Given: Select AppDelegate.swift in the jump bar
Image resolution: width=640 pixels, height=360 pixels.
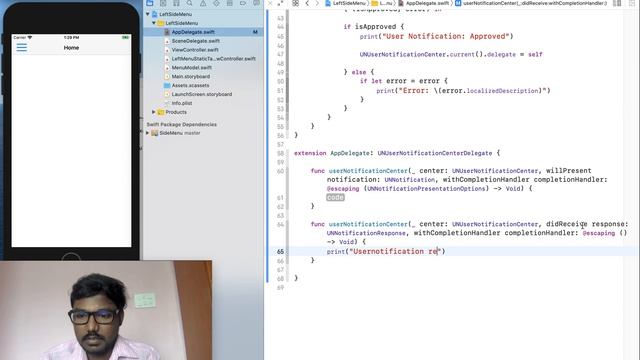Looking at the screenshot, I should coord(424,3).
